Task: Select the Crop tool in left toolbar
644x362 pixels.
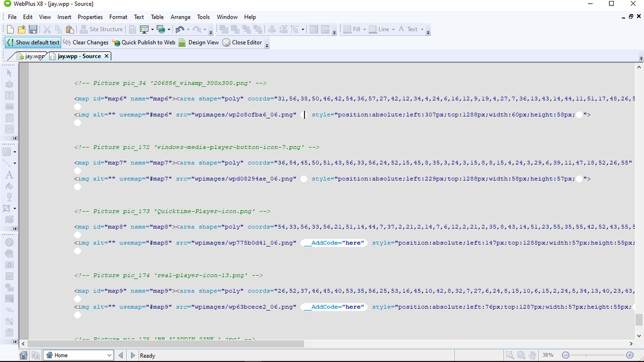Action: 7,208
